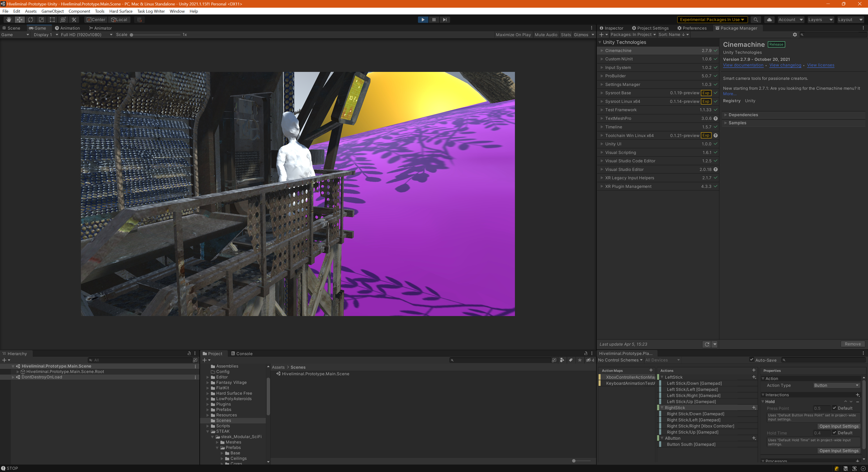Click the Step frame button

445,19
